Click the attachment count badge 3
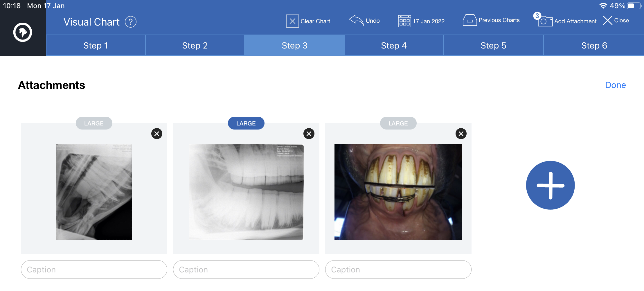Image resolution: width=644 pixels, height=291 pixels. coord(537,16)
